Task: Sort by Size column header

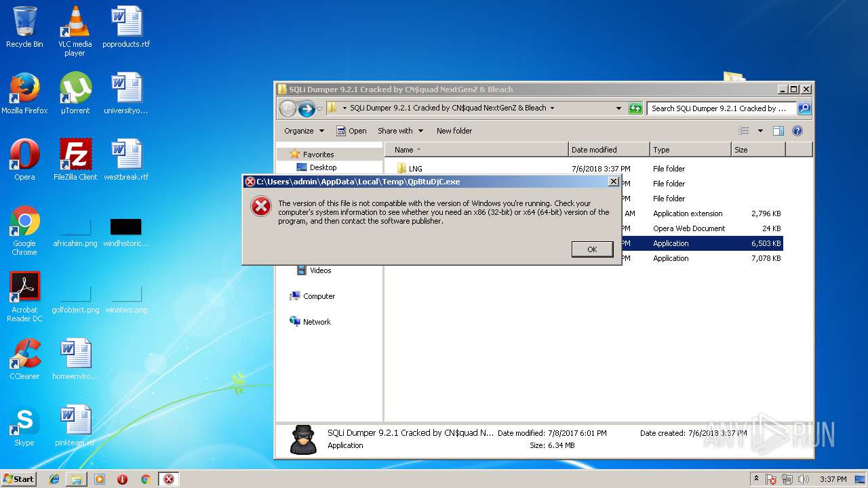Action: coord(758,150)
